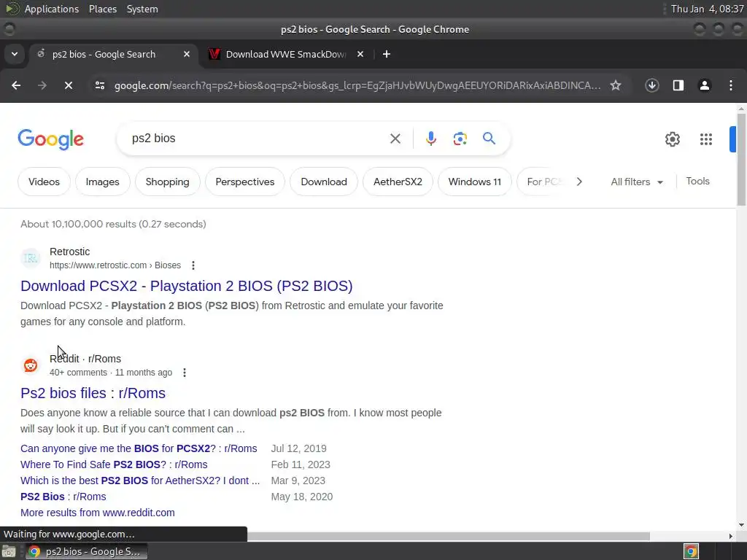Click Reddit favicon beside r/Roms result
Viewport: 747px width, 560px height.
click(31, 365)
